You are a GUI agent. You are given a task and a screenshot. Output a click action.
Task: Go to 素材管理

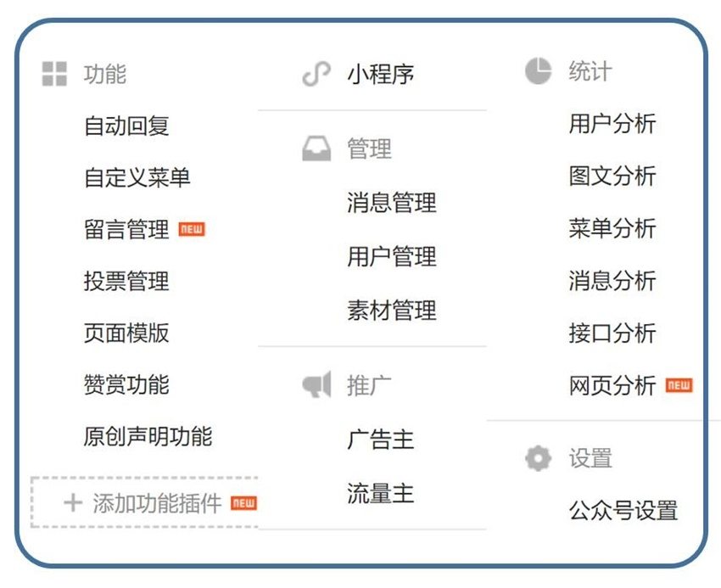391,310
